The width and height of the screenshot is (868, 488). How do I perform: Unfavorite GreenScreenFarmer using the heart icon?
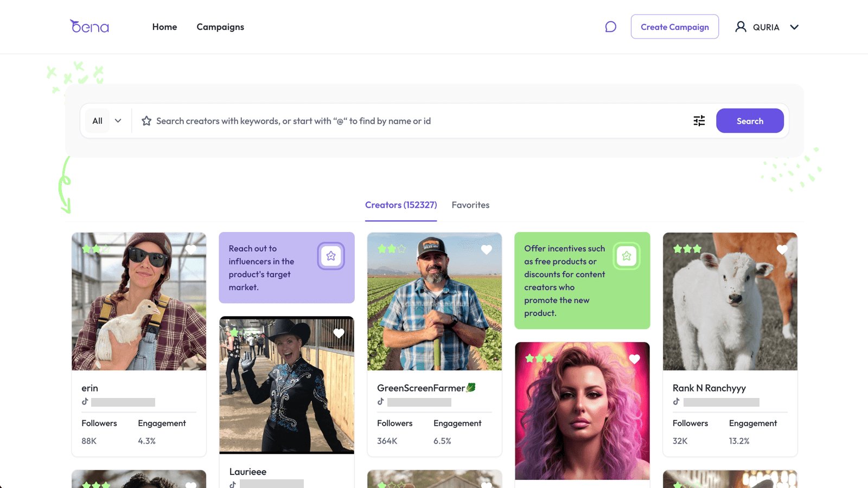[487, 250]
